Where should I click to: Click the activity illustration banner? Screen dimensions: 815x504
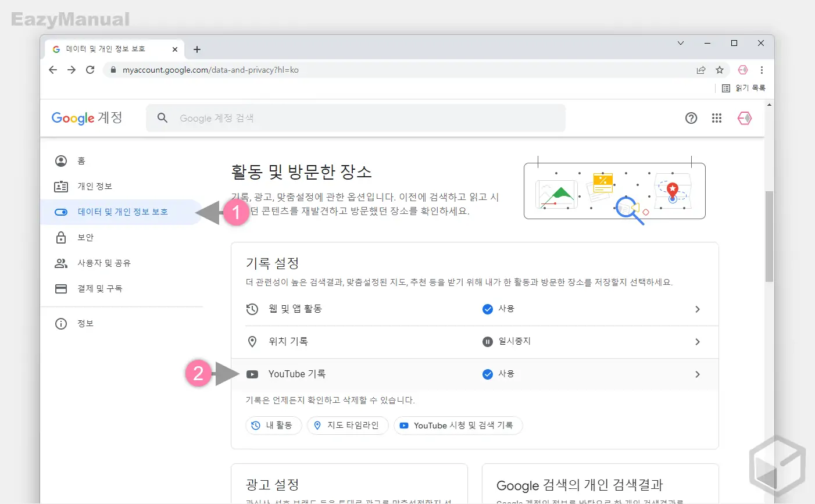point(614,191)
